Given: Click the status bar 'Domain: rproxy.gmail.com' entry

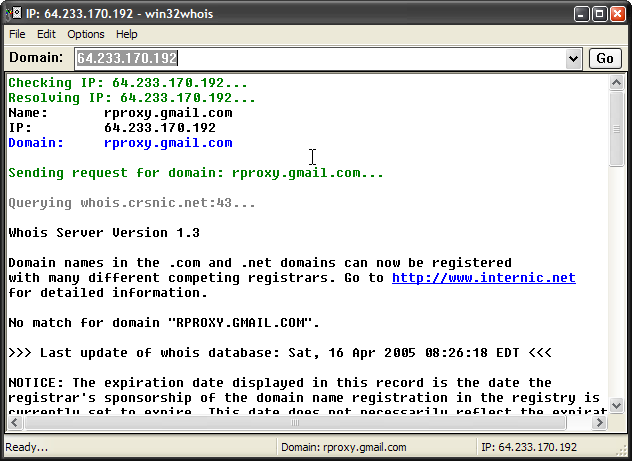Looking at the screenshot, I should point(344,447).
